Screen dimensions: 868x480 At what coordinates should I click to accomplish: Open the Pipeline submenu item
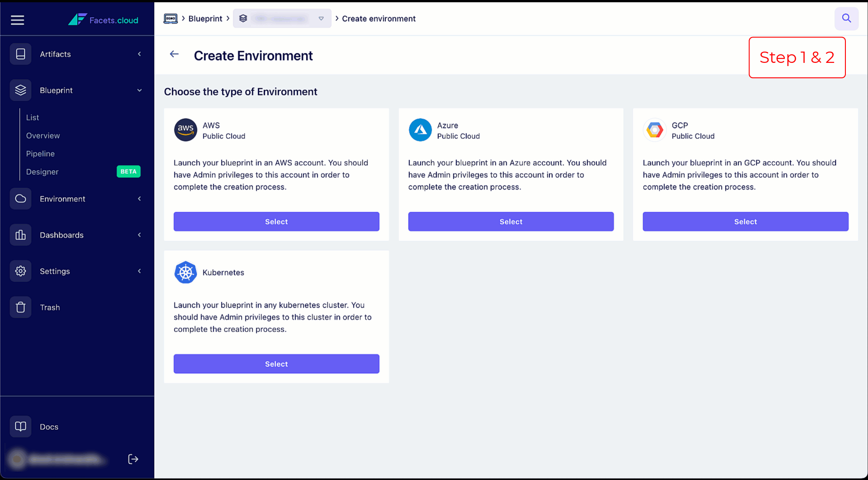40,153
